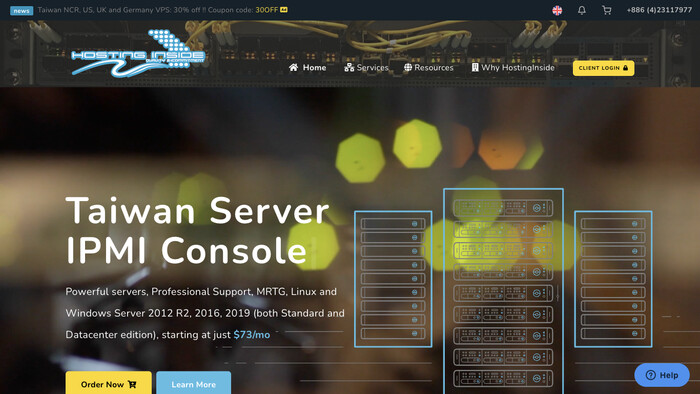Open the Resources menu
Viewport: 700px width, 394px height.
pos(429,67)
